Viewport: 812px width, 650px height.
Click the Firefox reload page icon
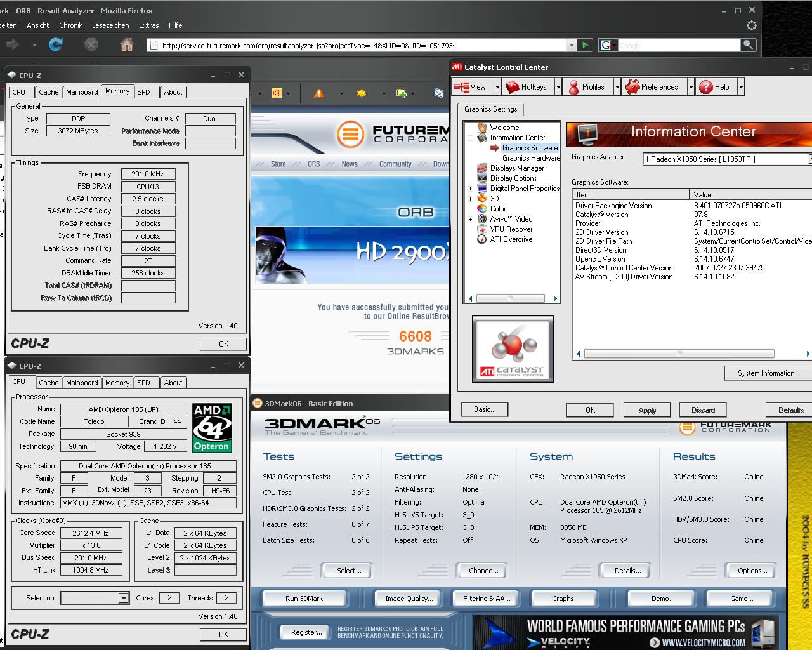click(x=56, y=44)
